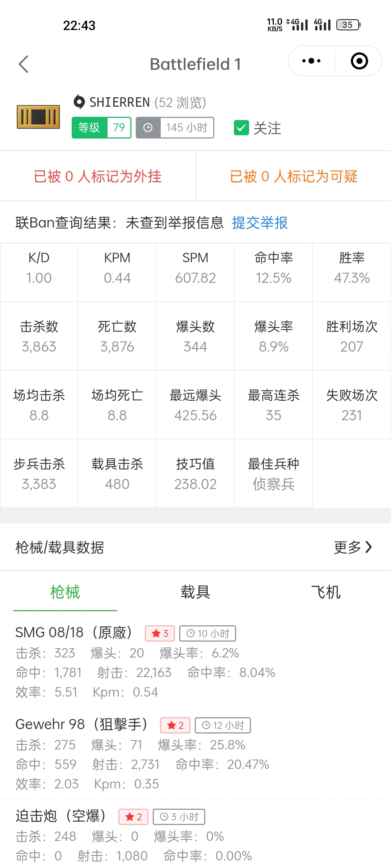Tap the circular close target icon
Viewport: 391px width, 868px height.
359,61
